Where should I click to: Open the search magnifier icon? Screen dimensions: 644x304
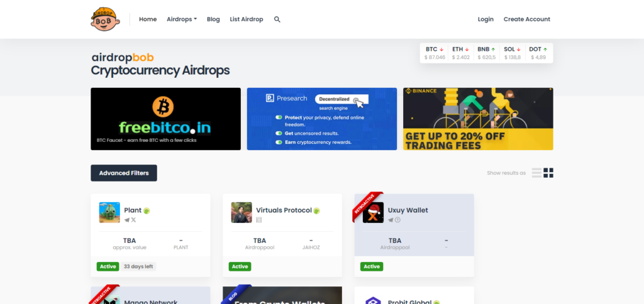[277, 19]
